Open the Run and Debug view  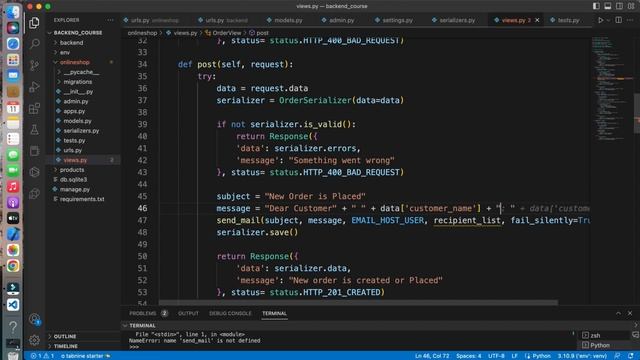coord(35,87)
